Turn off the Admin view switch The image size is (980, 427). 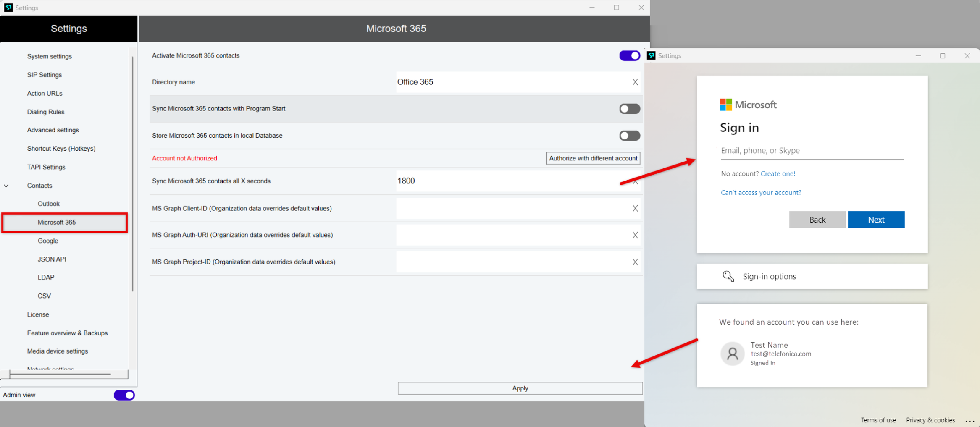point(124,395)
